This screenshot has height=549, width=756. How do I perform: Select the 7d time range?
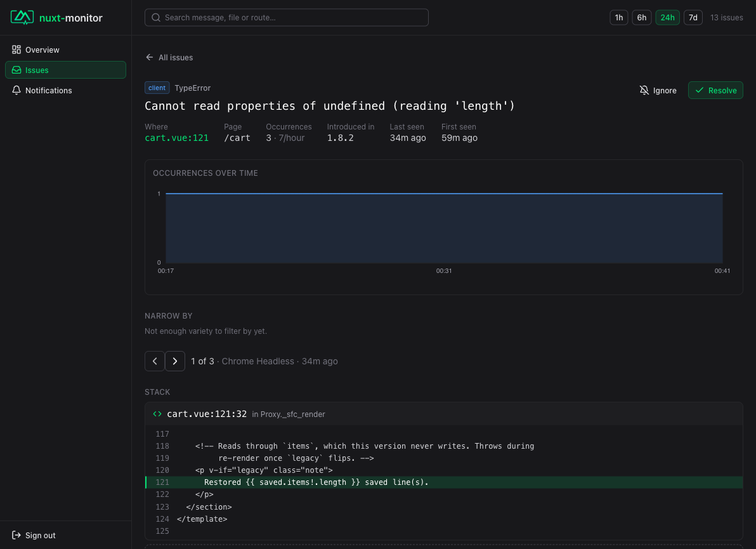pos(693,17)
